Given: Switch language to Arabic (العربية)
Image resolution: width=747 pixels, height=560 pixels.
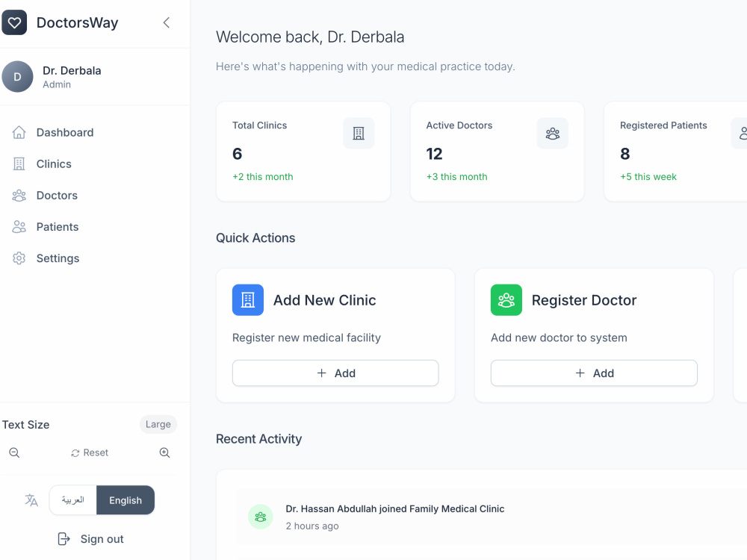Looking at the screenshot, I should coord(73,500).
